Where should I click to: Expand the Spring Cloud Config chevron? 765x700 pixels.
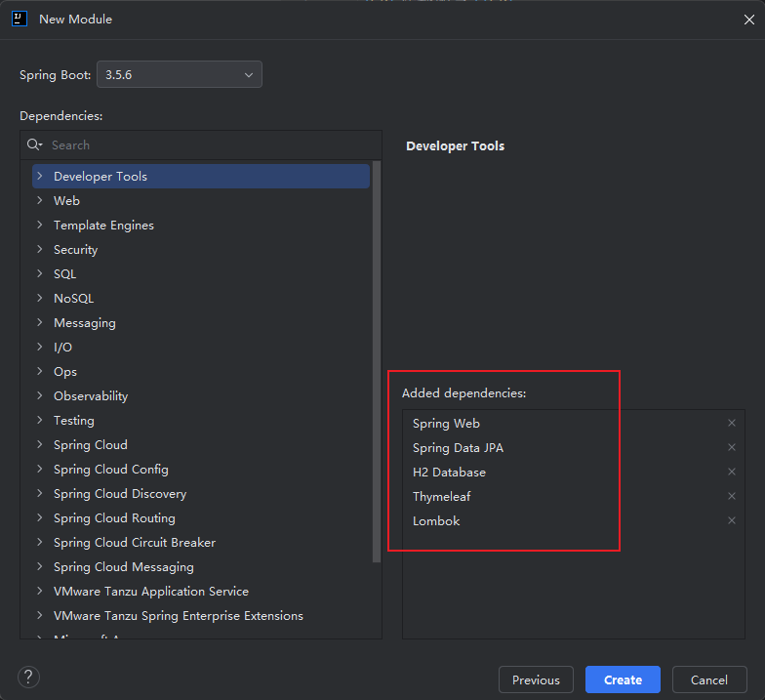click(x=40, y=469)
